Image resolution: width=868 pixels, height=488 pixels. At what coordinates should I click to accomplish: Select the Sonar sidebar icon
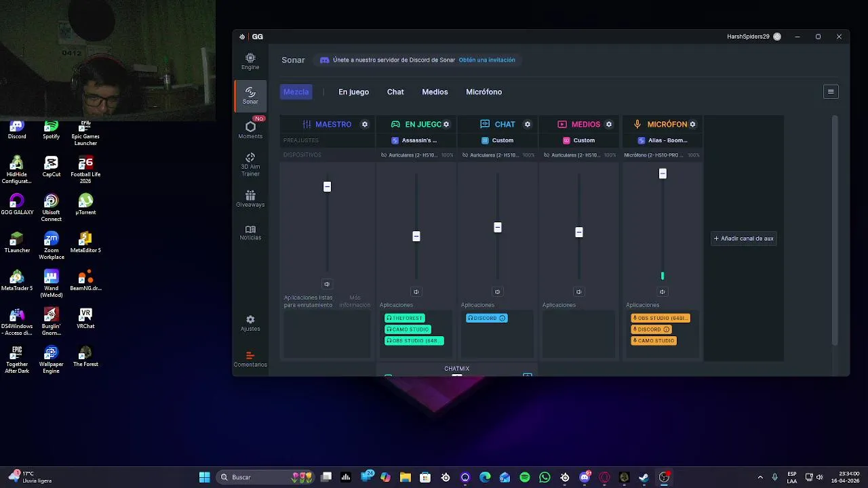pyautogui.click(x=250, y=96)
